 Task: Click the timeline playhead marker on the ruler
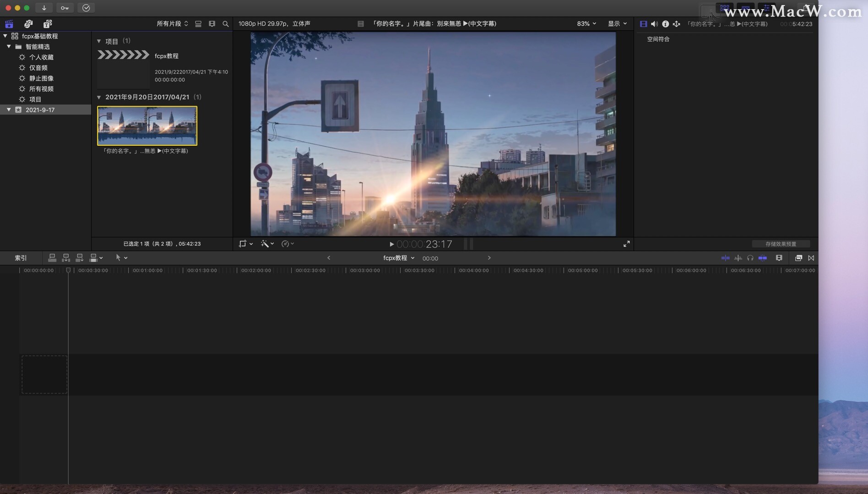(68, 270)
